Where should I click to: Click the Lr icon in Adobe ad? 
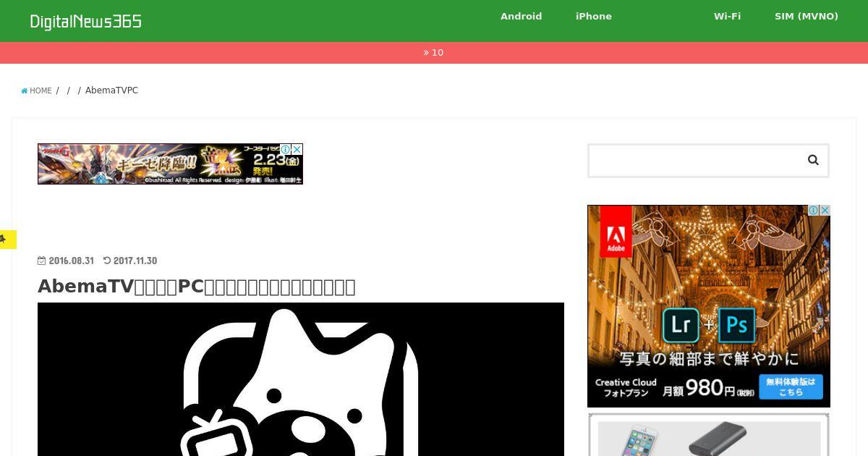pyautogui.click(x=681, y=326)
